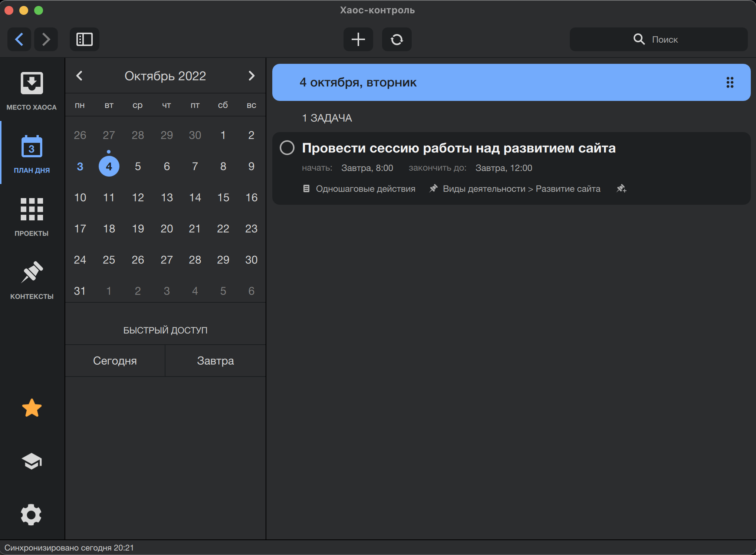The height and width of the screenshot is (555, 756).
Task: Open settings gear icon
Action: pyautogui.click(x=32, y=515)
